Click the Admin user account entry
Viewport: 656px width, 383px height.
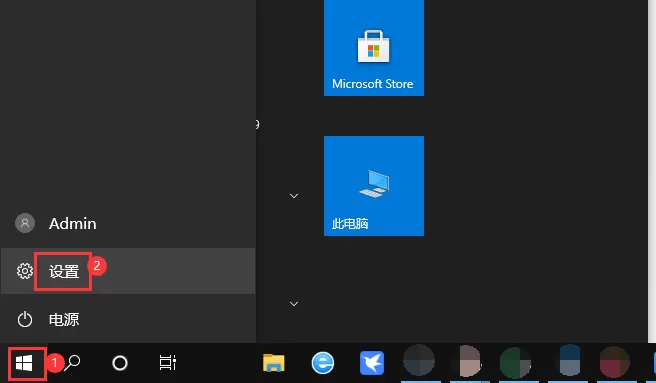[128, 223]
